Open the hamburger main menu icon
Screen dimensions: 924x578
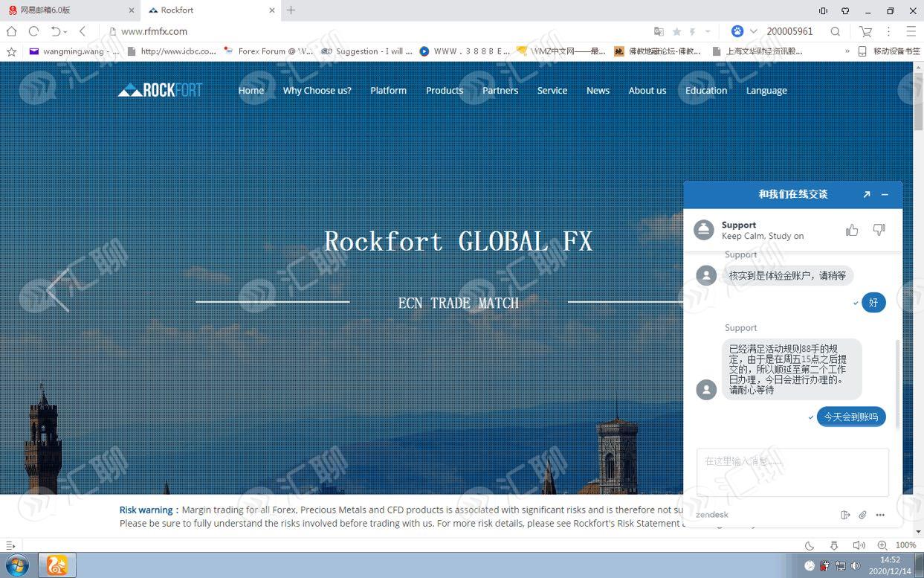pyautogui.click(x=911, y=31)
